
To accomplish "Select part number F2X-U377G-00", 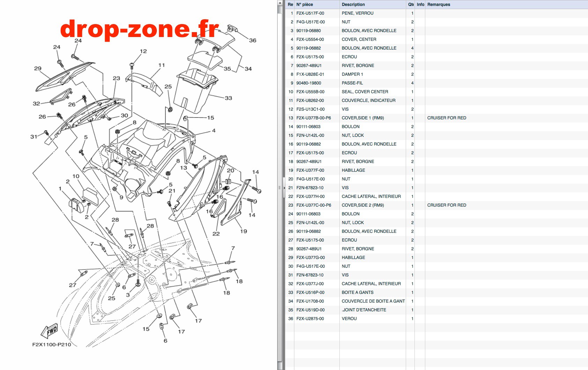I will [x=310, y=258].
